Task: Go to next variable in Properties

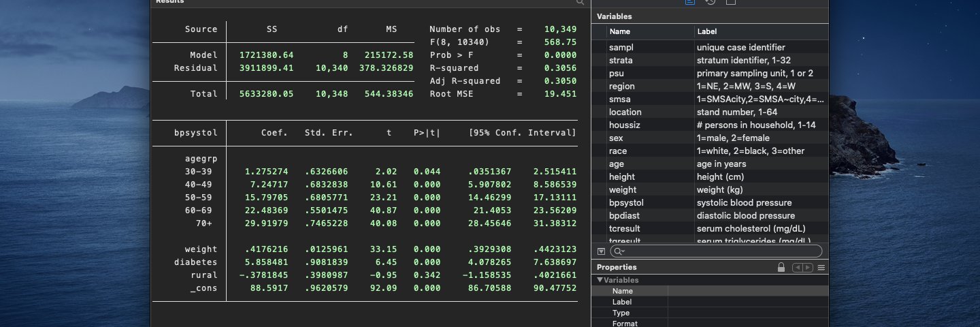Action: [x=807, y=268]
